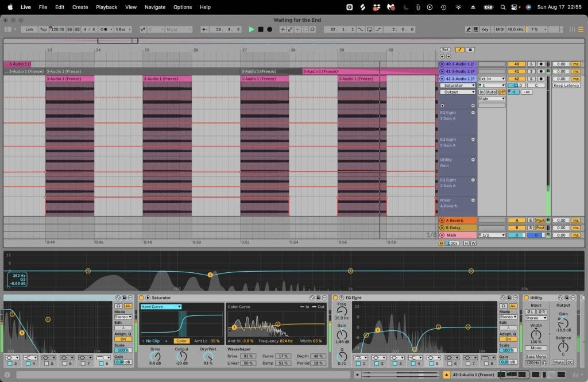Viewport: 588px width, 382px height.
Task: Toggle the Follow playback arrow icon
Action: click(x=204, y=29)
